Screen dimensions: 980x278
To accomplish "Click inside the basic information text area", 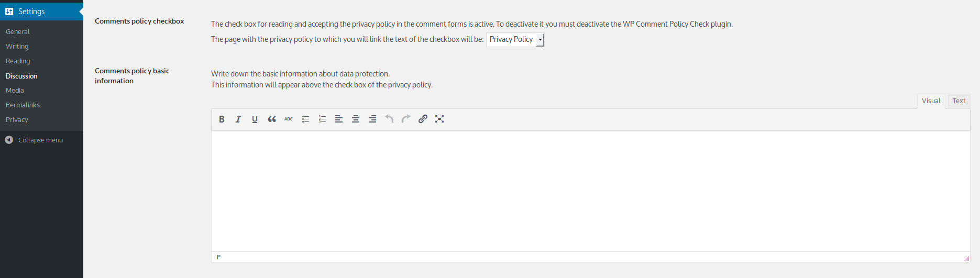I will tap(590, 191).
